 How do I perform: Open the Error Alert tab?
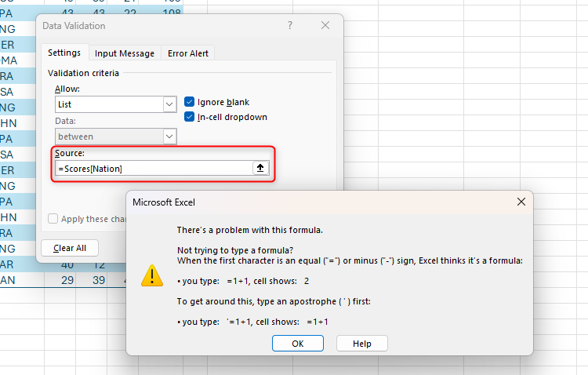tap(188, 53)
